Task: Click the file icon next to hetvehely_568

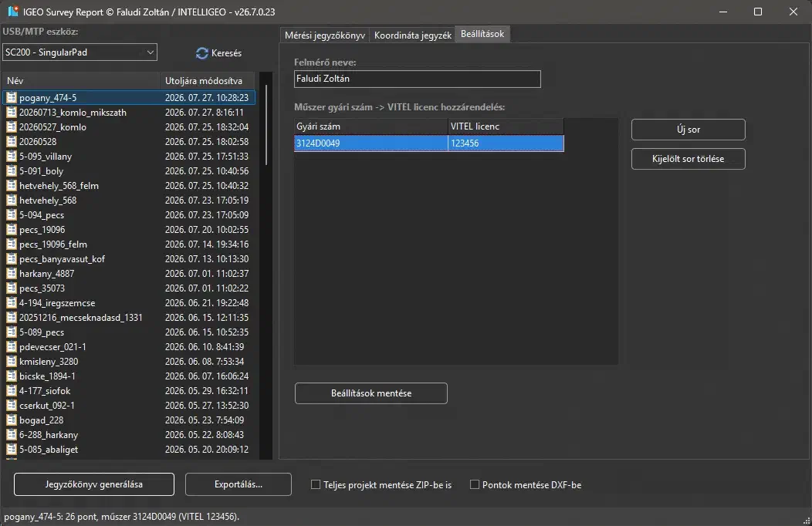Action: click(12, 201)
